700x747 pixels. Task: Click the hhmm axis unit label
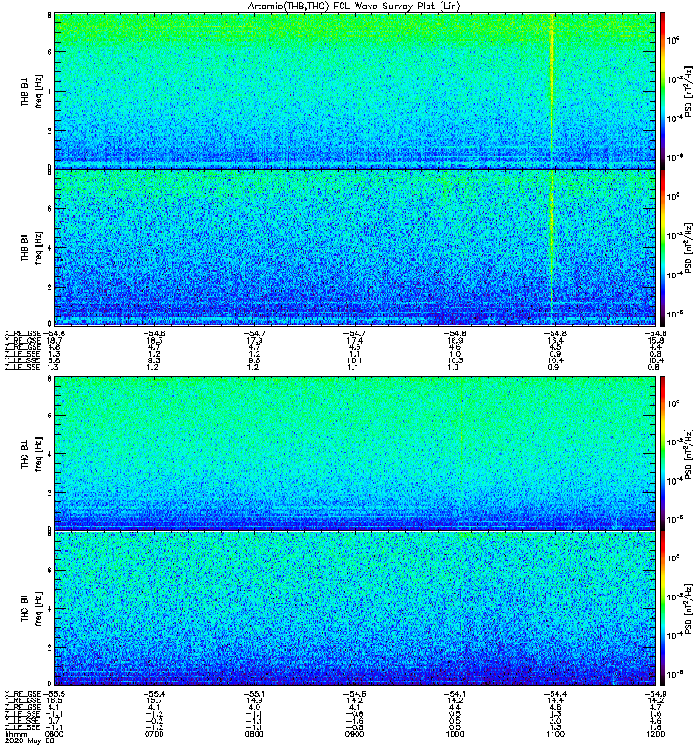(x=16, y=734)
